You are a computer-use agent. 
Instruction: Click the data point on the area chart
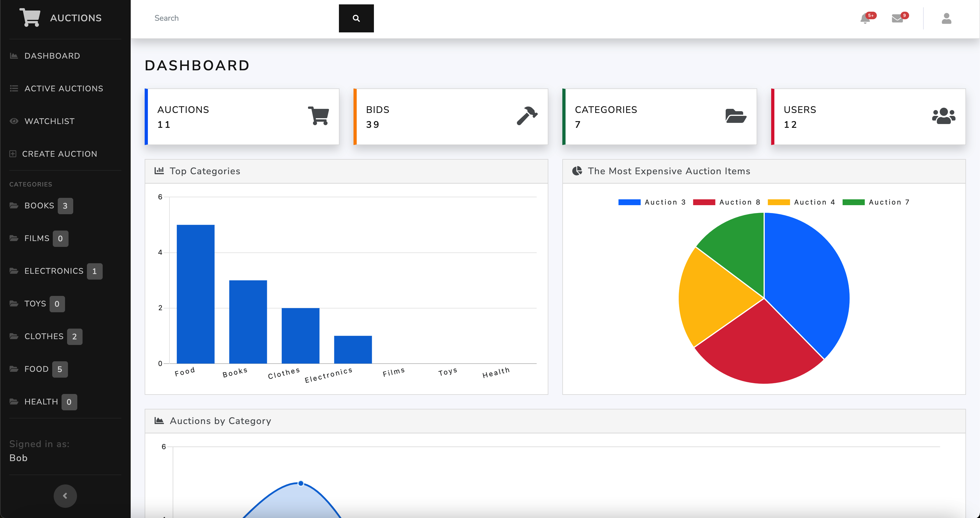pyautogui.click(x=301, y=483)
